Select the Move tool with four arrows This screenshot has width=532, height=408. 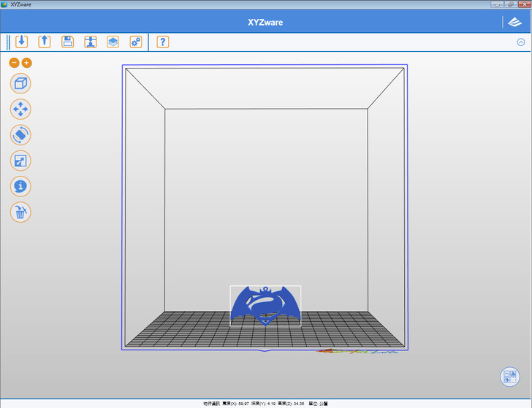click(20, 109)
